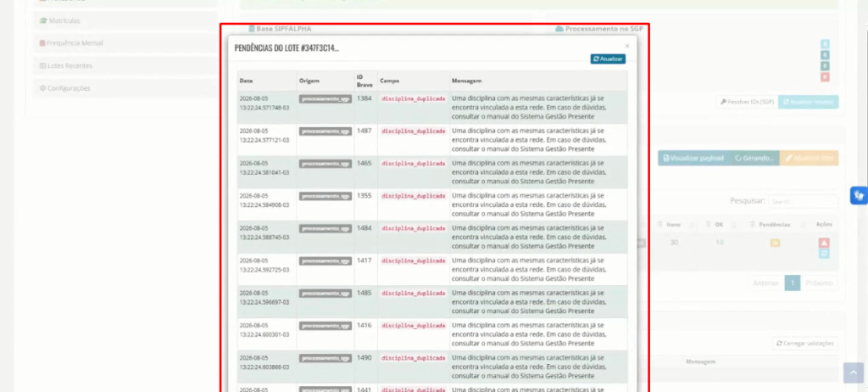Go to the Anterior page
The height and width of the screenshot is (392, 868).
point(765,283)
